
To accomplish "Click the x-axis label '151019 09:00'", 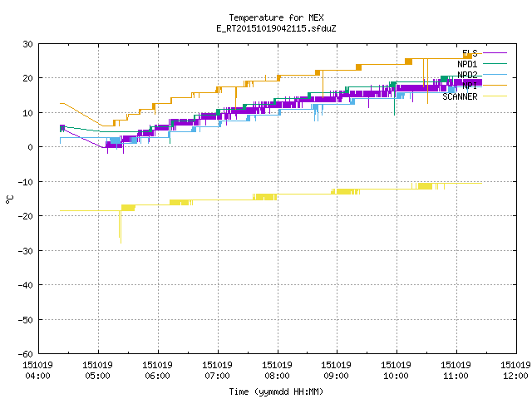I will [336, 371].
